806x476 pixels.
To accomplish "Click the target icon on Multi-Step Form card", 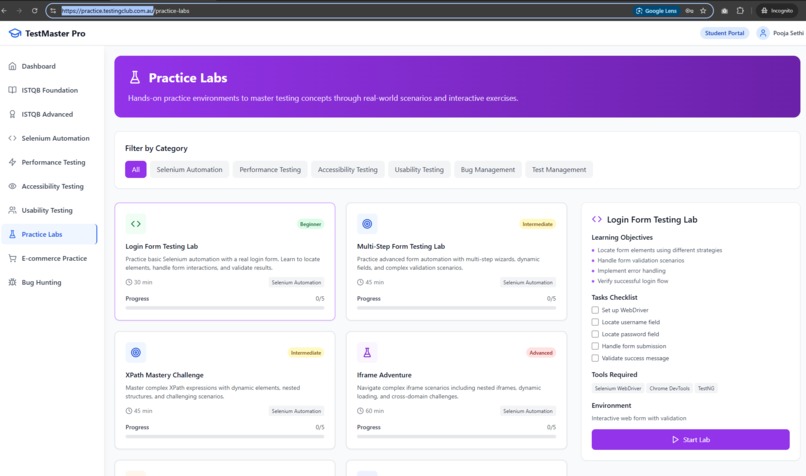I will (x=367, y=224).
